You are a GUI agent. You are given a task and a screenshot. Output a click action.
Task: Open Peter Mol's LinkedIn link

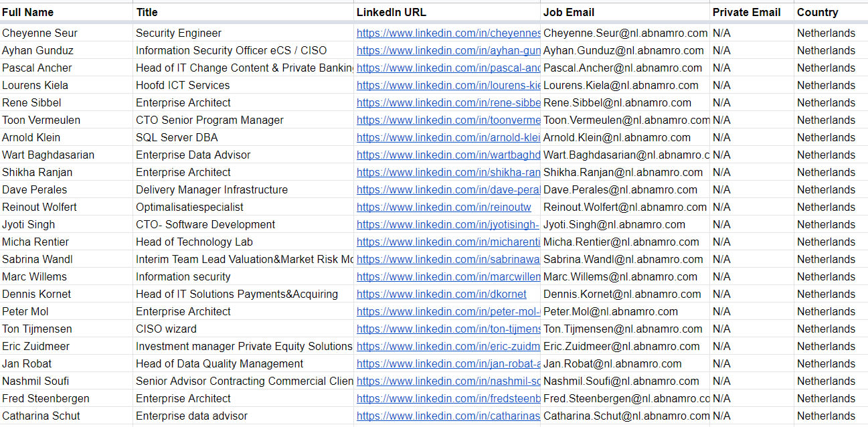coord(448,311)
